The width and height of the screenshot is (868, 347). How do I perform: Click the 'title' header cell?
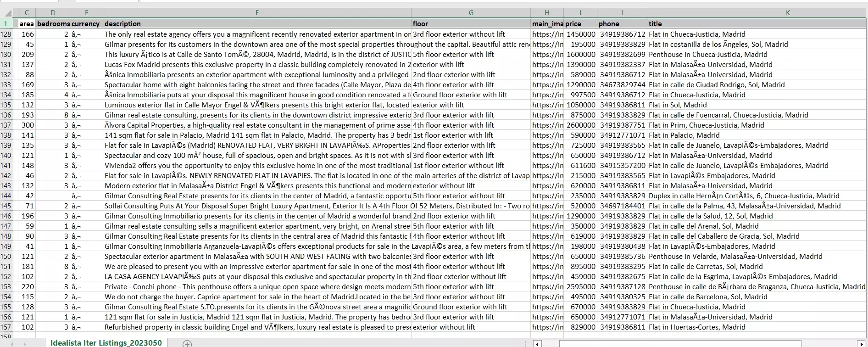pyautogui.click(x=757, y=23)
